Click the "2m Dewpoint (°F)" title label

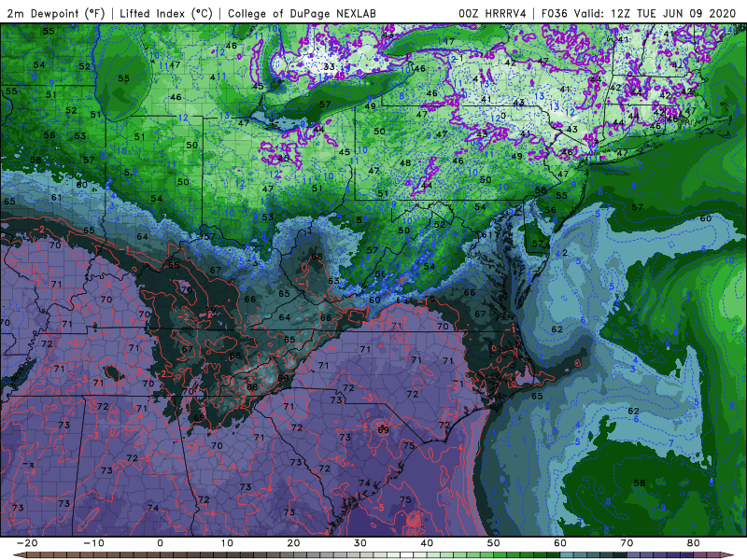click(56, 14)
